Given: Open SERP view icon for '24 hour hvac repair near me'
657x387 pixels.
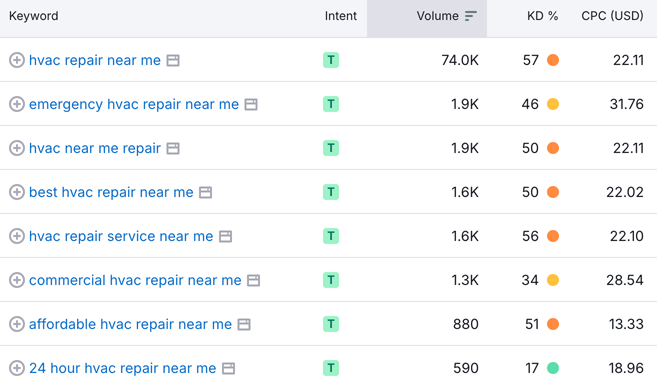Looking at the screenshot, I should click(228, 369).
